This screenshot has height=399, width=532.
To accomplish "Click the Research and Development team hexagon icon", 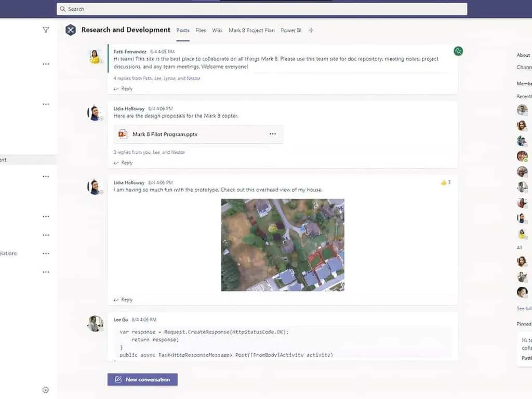I will [71, 30].
